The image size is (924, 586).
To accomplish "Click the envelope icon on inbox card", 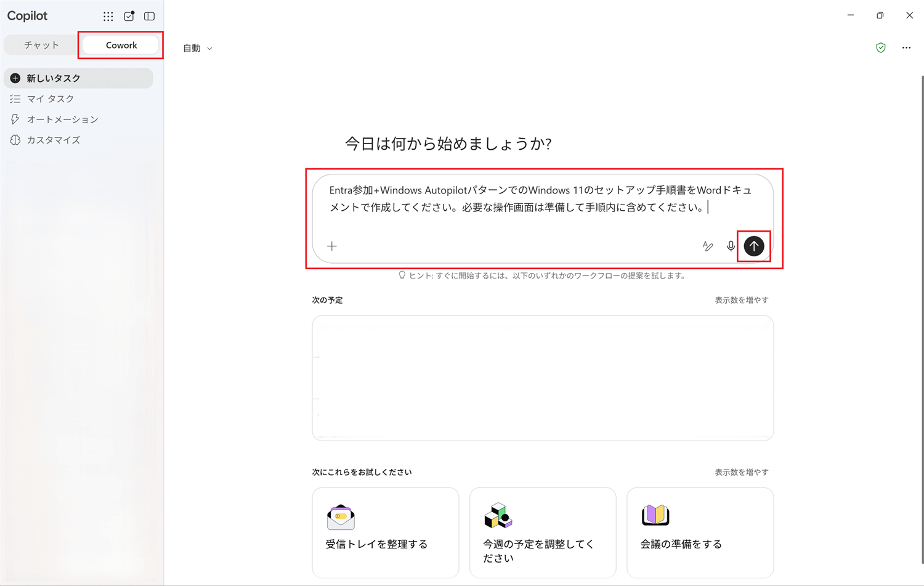I will pos(341,518).
